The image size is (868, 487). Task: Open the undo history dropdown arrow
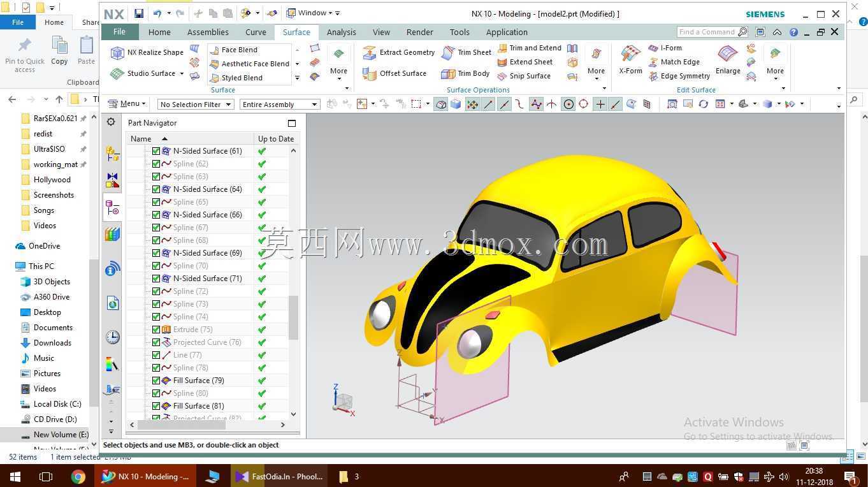pyautogui.click(x=169, y=13)
